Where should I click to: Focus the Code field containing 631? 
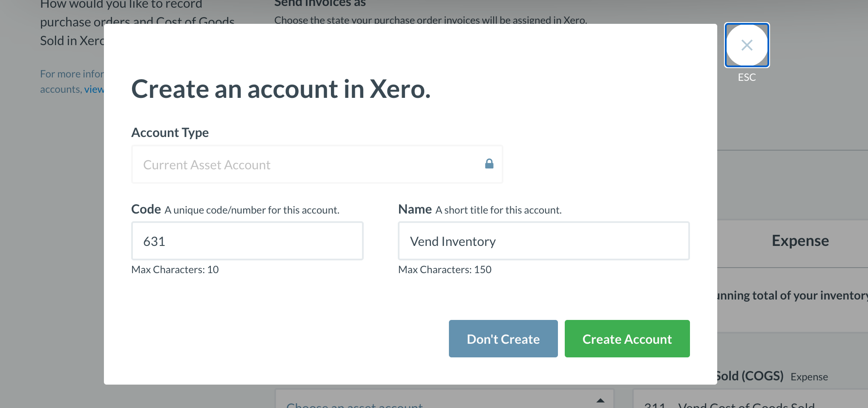(x=247, y=241)
